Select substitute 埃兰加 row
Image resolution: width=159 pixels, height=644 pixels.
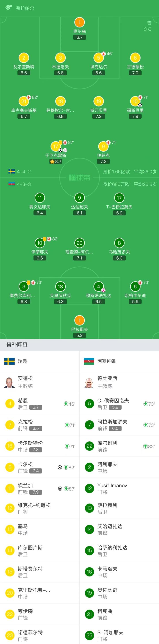[x=40, y=488]
